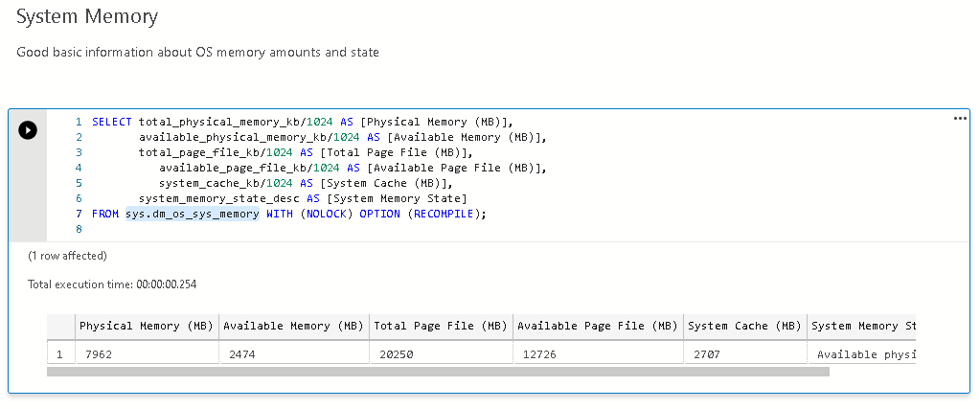The width and height of the screenshot is (980, 409).
Task: Select the Available Page File (MB) column header
Action: [597, 326]
